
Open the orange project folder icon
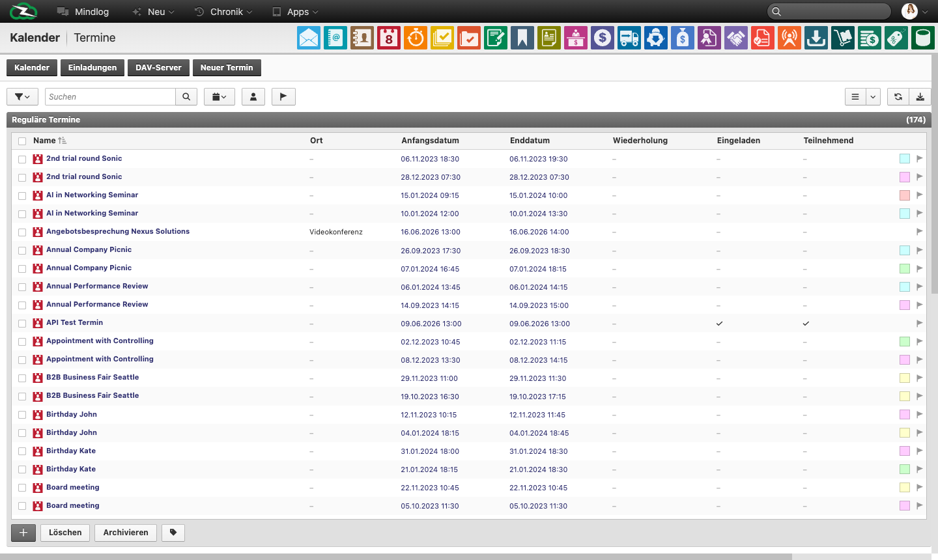click(x=469, y=38)
